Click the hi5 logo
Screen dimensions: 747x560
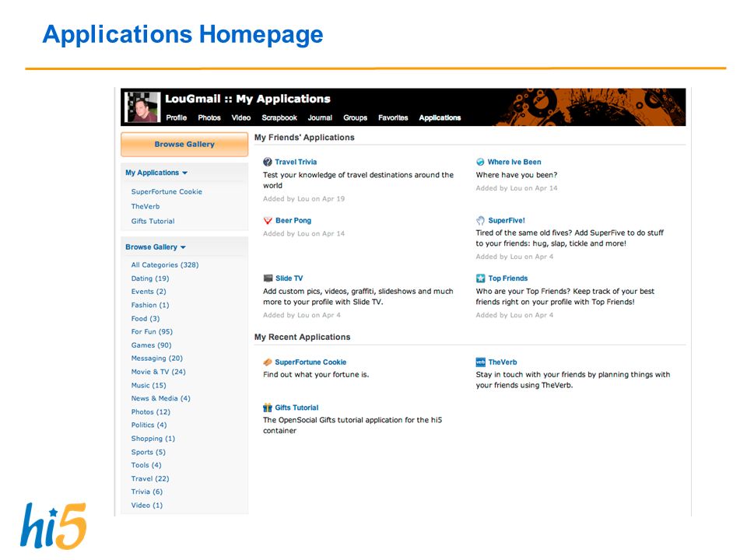point(54,527)
